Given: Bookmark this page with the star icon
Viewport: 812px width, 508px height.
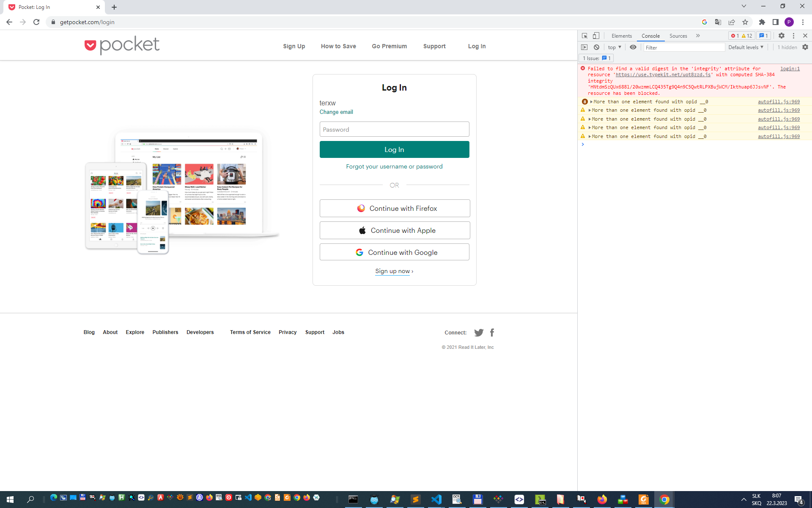Looking at the screenshot, I should point(745,22).
